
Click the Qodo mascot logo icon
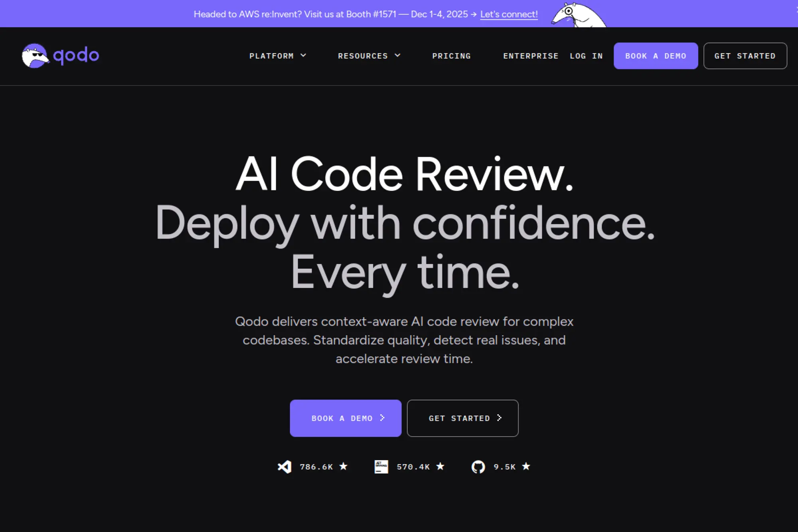pyautogui.click(x=35, y=56)
